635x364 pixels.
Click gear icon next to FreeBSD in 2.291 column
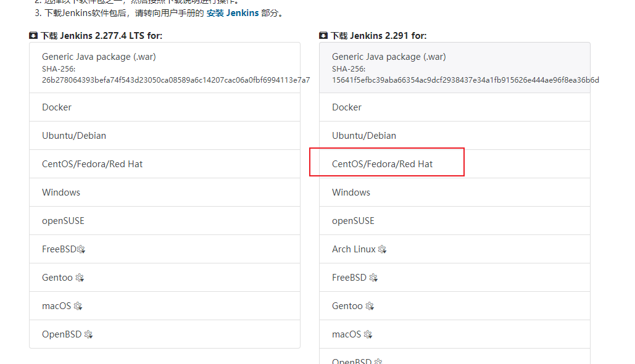[x=373, y=278]
